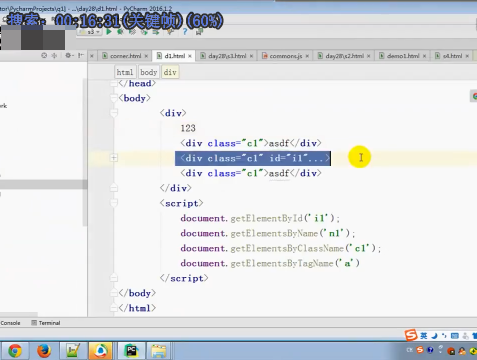Click the Sogou S icon in system tray
The image size is (477, 360).
pyautogui.click(x=420, y=350)
